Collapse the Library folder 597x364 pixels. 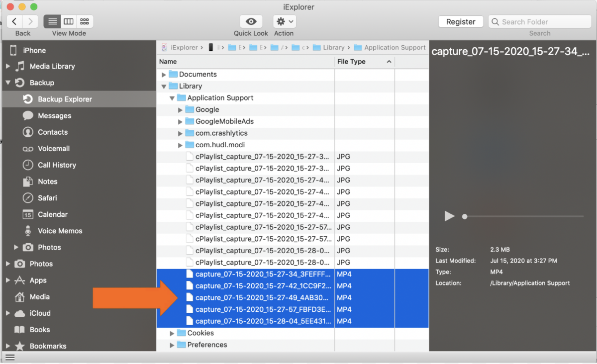click(x=164, y=86)
